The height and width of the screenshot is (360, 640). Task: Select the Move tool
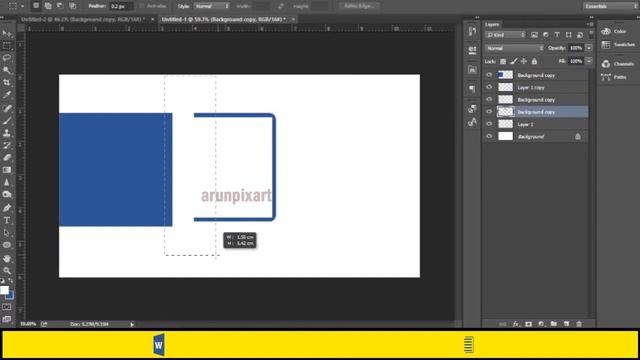click(x=7, y=33)
